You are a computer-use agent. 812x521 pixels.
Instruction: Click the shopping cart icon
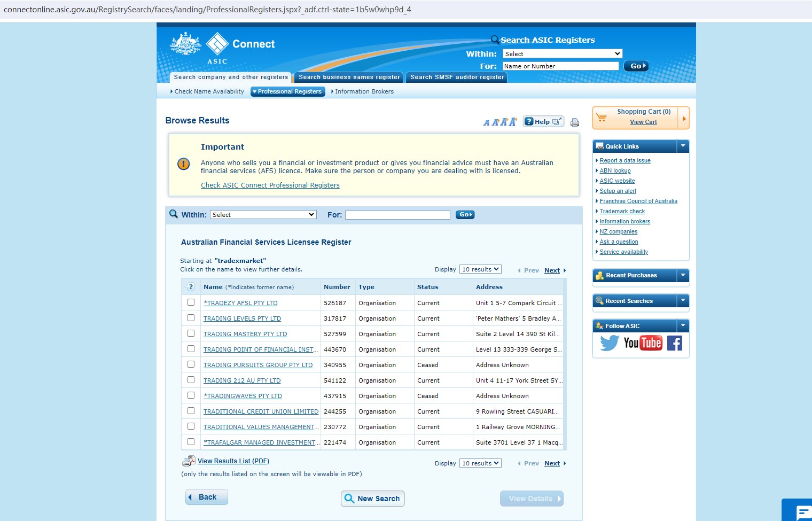coord(602,118)
